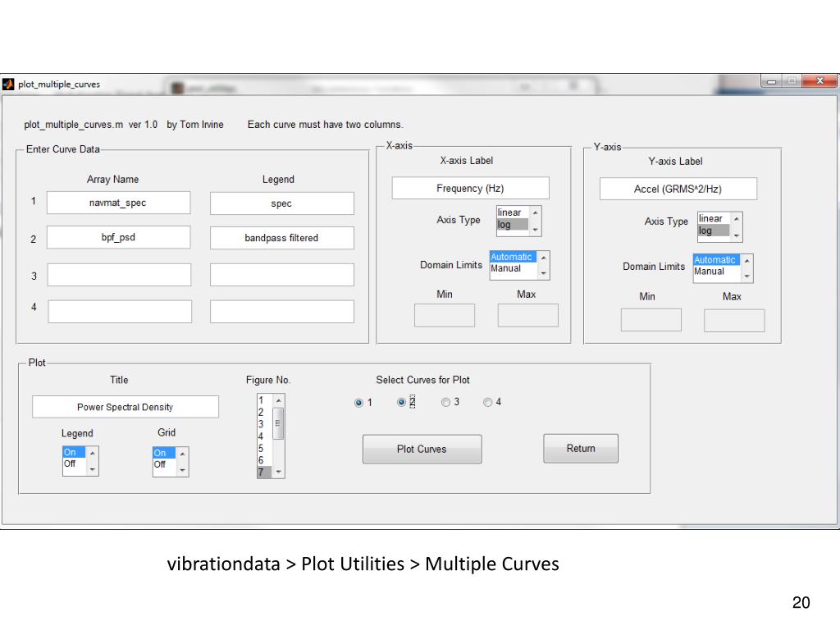The width and height of the screenshot is (840, 630).
Task: Click X-axis Max input box
Action: [x=527, y=316]
